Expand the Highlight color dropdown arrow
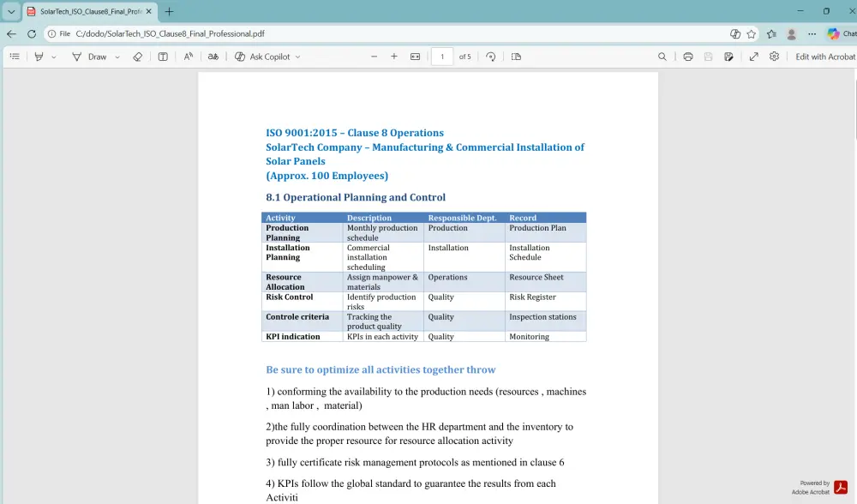857x504 pixels. pos(53,57)
